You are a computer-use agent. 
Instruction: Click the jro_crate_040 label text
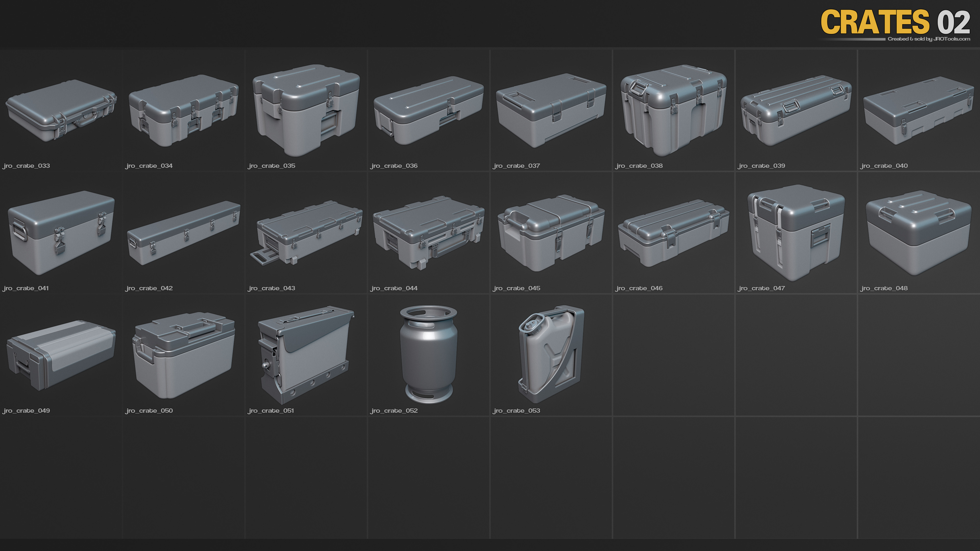tap(884, 166)
